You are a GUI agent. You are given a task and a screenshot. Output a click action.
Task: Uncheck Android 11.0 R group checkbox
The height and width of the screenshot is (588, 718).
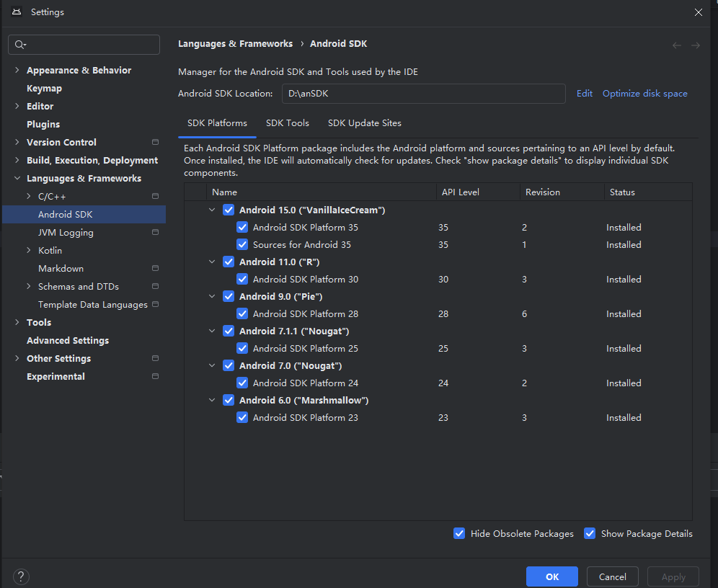(x=229, y=262)
